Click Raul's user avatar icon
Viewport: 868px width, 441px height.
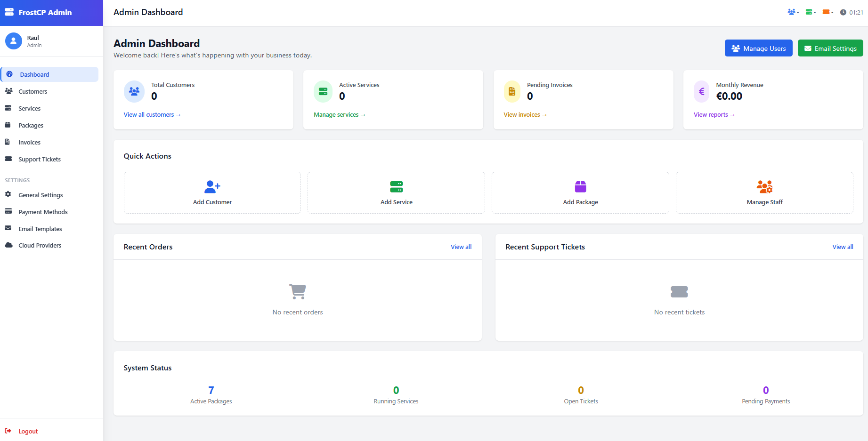tap(14, 41)
